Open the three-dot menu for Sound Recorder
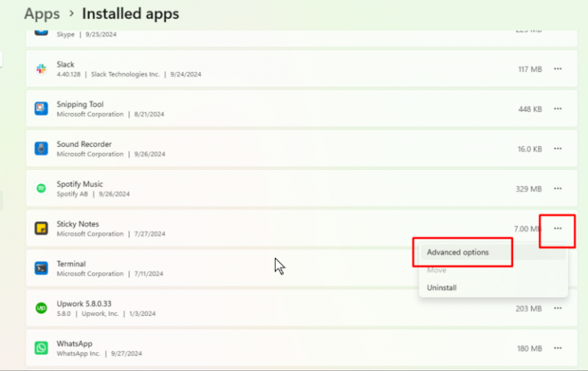 click(x=557, y=148)
